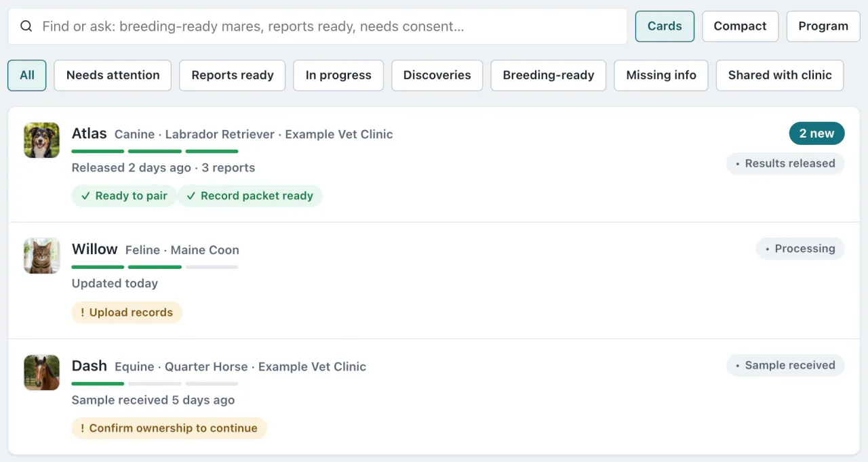Switch to Compact view
The height and width of the screenshot is (462, 868).
[740, 26]
